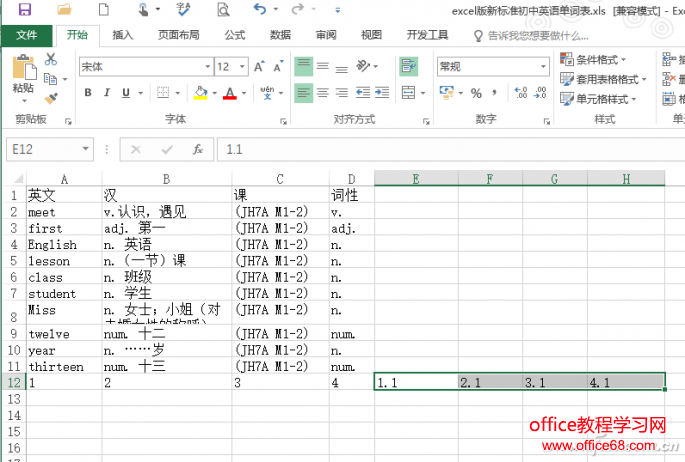Viewport: 685px width, 462px height.
Task: Toggle underline formatting
Action: [126, 93]
